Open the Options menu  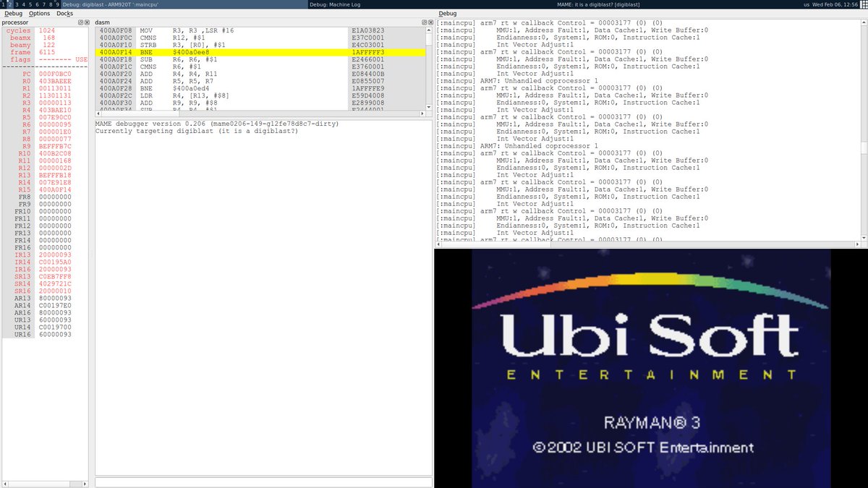(x=40, y=14)
